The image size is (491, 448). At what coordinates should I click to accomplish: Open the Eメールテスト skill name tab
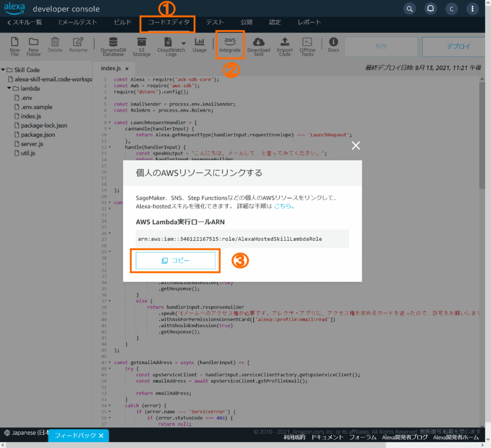(x=78, y=22)
